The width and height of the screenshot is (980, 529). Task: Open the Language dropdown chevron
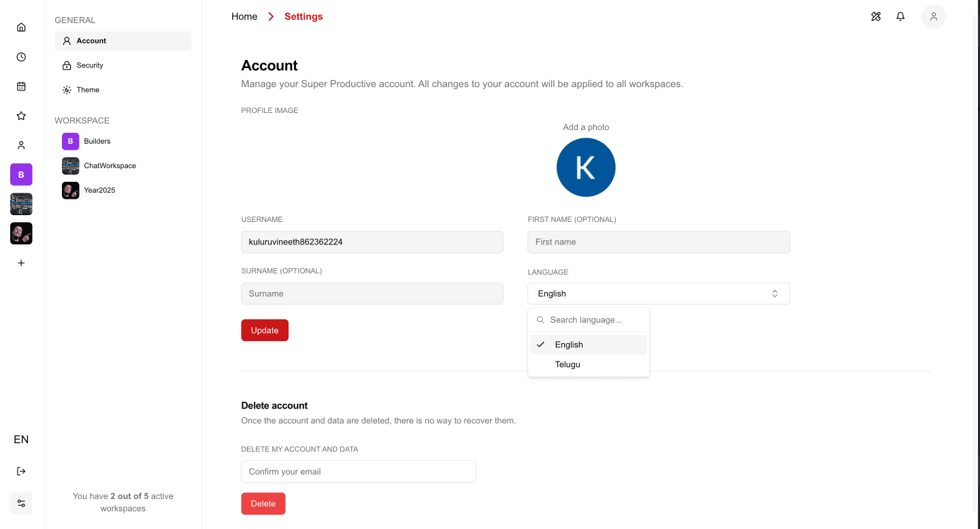[774, 293]
